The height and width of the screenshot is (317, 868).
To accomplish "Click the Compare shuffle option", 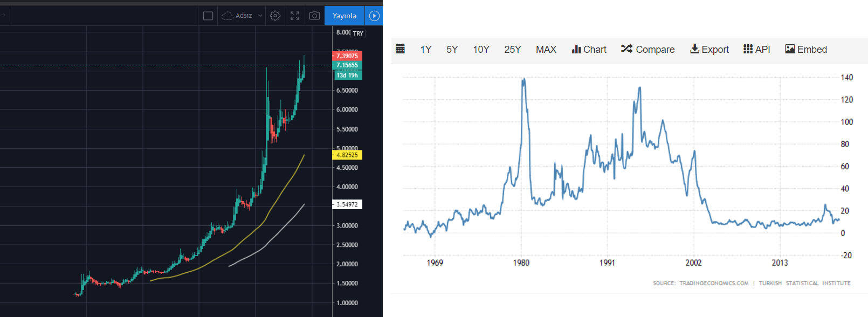I will 648,50.
